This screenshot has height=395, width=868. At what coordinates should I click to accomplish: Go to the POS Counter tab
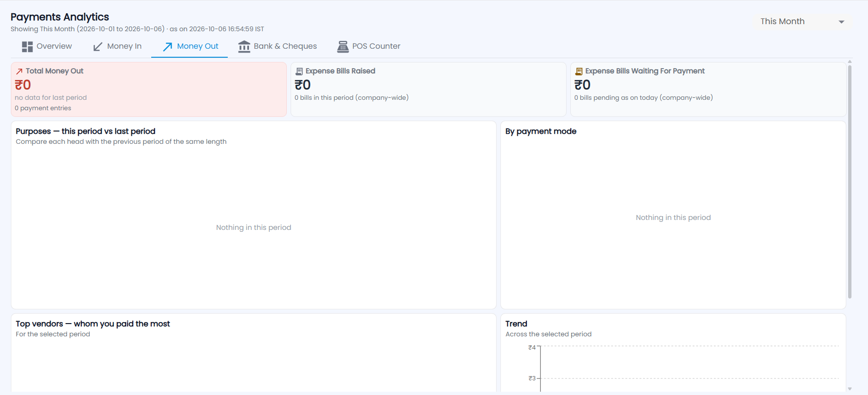(x=369, y=46)
